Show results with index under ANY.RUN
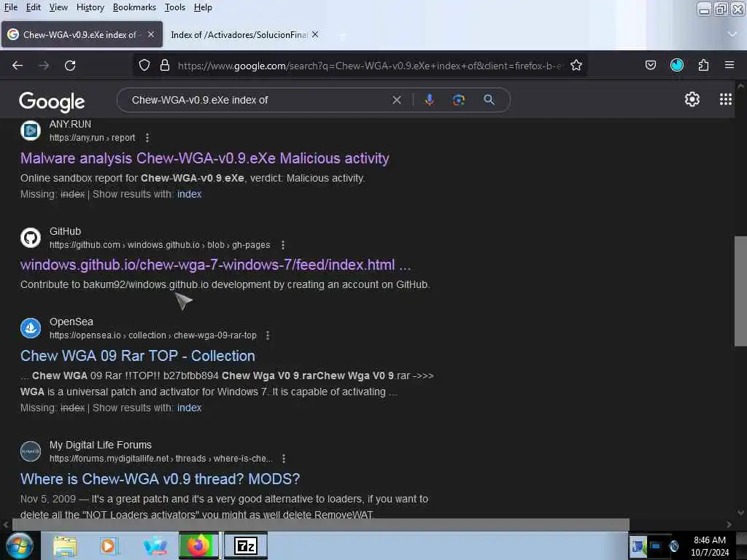Viewport: 747px width, 560px height. point(189,194)
